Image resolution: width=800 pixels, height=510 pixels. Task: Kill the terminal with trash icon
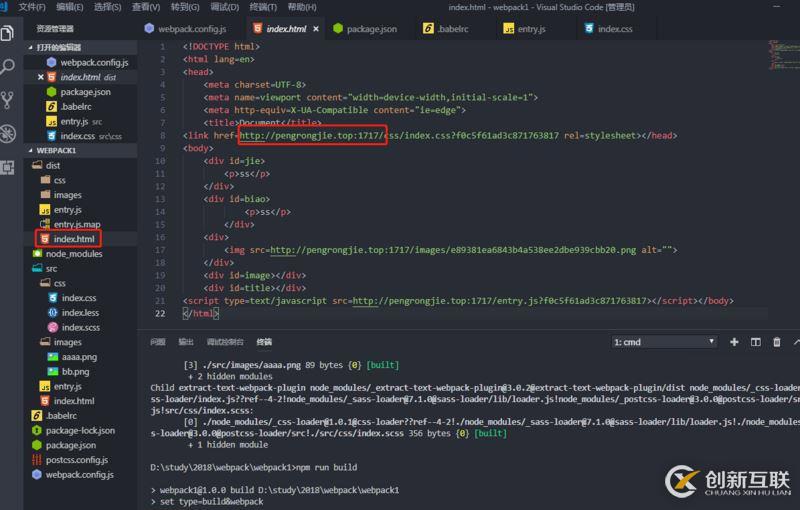click(777, 342)
